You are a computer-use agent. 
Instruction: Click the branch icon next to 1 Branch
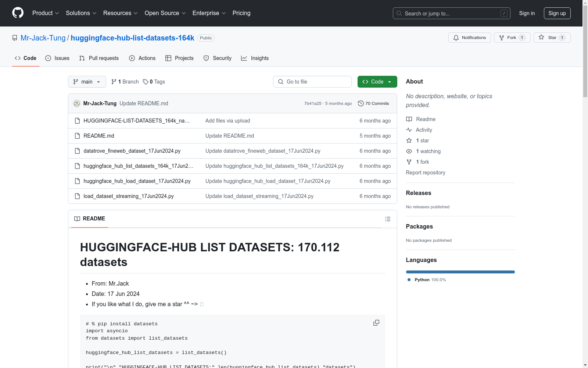coord(114,82)
